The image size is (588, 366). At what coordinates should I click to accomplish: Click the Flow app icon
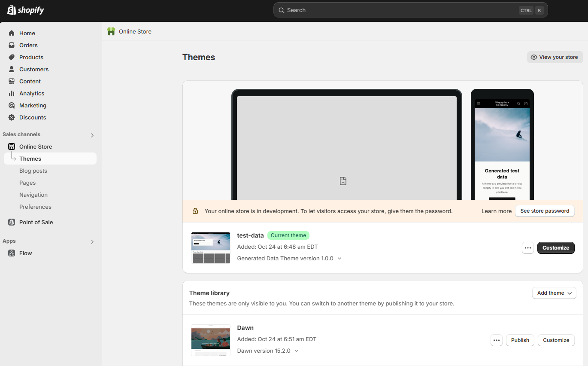tap(12, 253)
